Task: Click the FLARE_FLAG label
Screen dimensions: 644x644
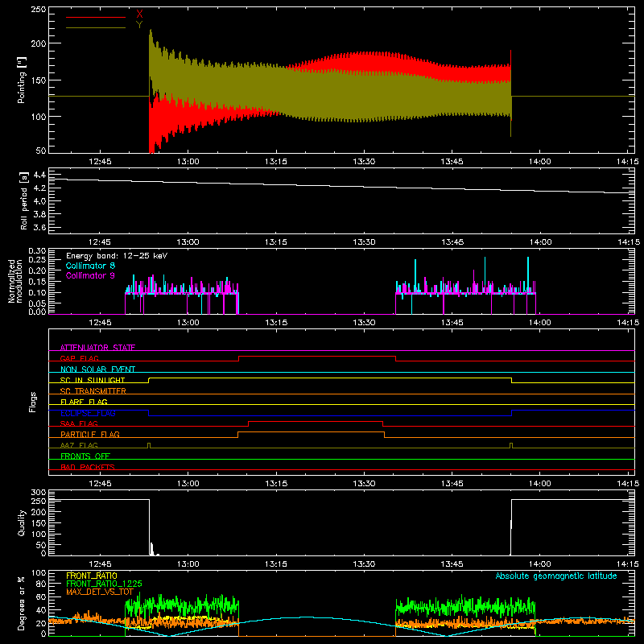Action: (84, 402)
